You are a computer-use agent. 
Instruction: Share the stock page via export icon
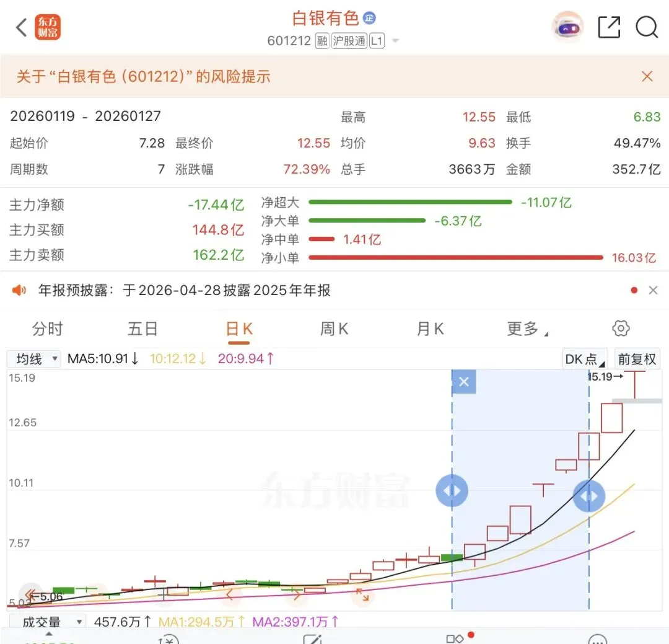[609, 27]
